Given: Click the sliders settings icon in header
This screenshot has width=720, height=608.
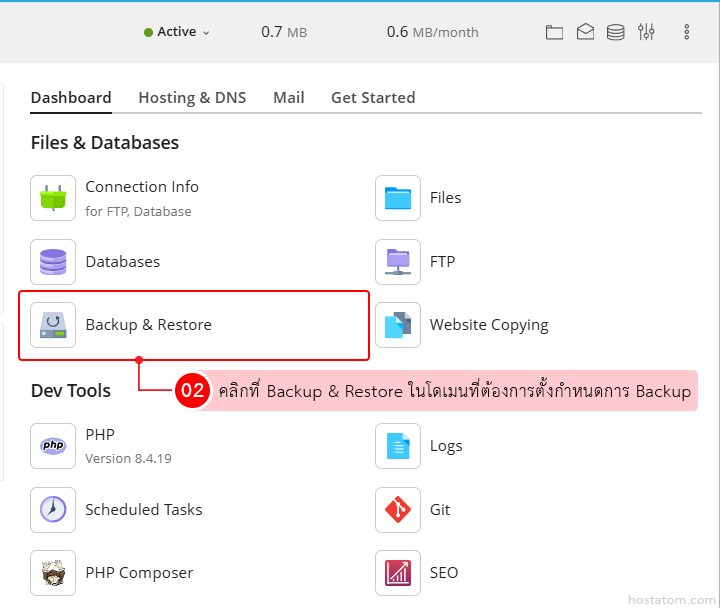Looking at the screenshot, I should click(646, 32).
